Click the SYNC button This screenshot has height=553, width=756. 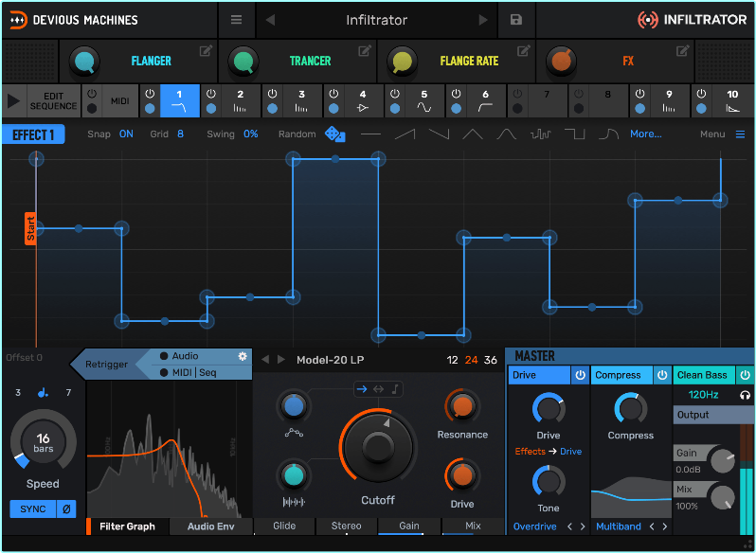pos(33,508)
